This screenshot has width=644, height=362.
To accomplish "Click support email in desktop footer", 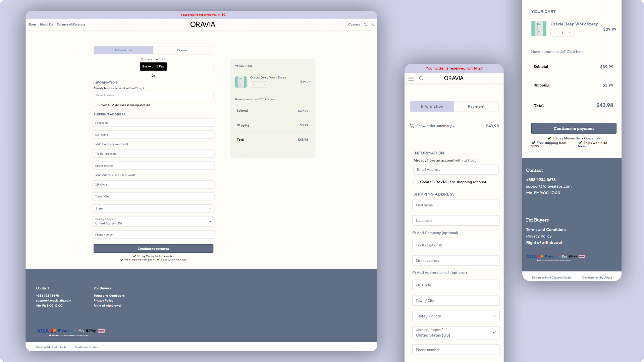I will coord(54,301).
